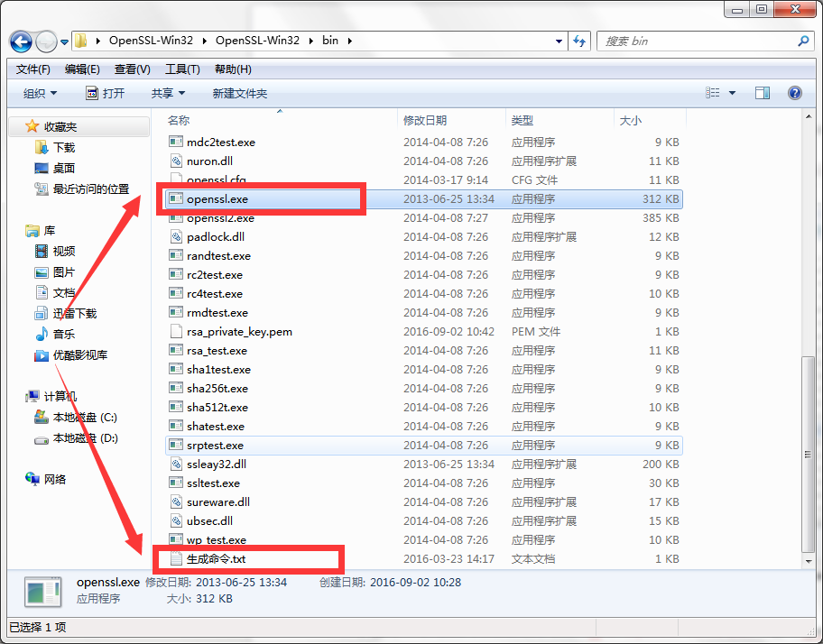Viewport: 823px width, 644px height.
Task: Click the 打开 toolbar button
Action: (106, 94)
